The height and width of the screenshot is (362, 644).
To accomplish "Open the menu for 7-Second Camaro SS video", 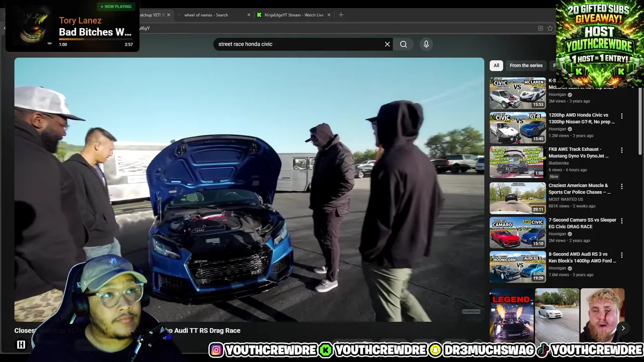I will point(622,221).
